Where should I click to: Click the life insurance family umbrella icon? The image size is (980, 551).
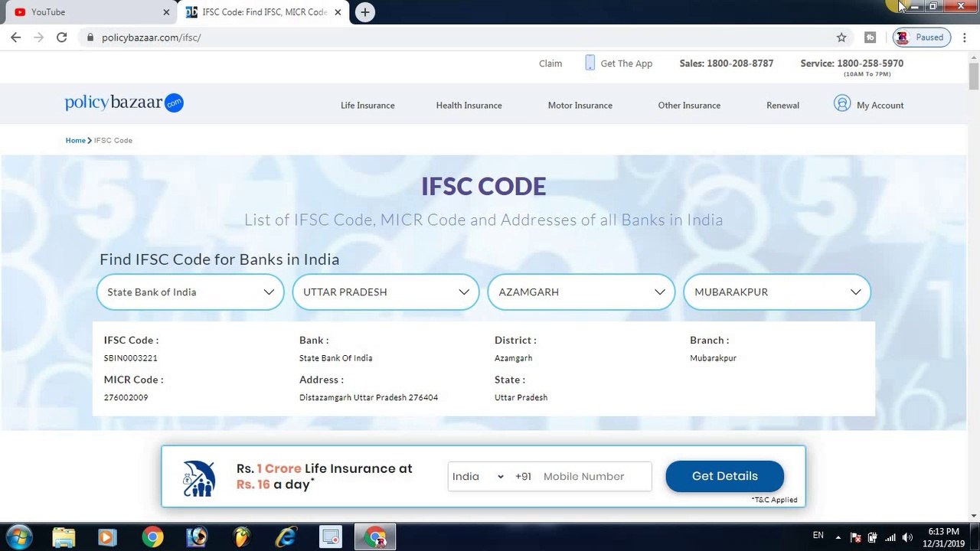click(x=199, y=478)
